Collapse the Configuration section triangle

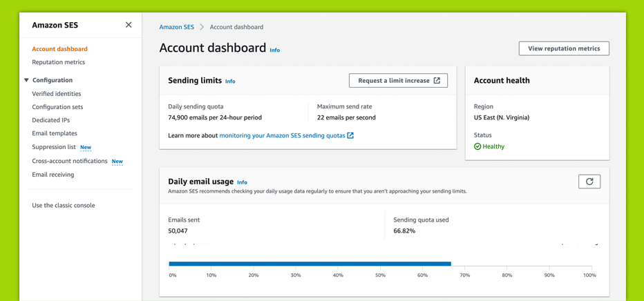tap(27, 80)
